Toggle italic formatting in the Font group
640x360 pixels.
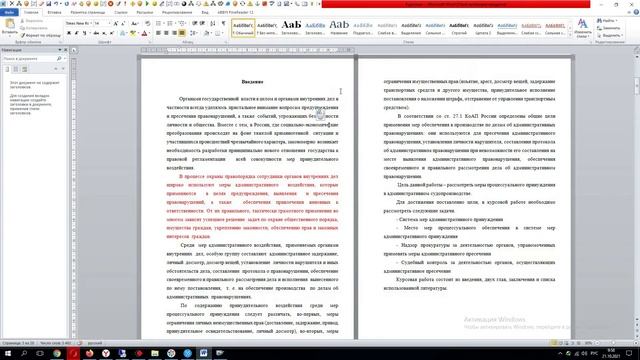tap(76, 33)
